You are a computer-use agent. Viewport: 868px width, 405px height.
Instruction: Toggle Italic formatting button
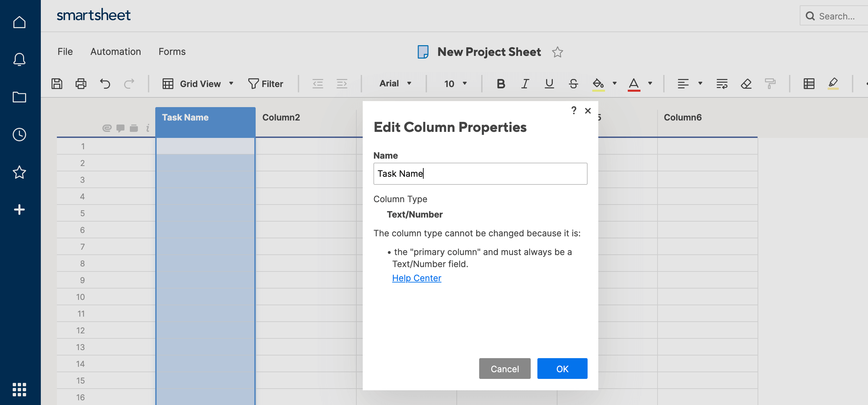(525, 84)
